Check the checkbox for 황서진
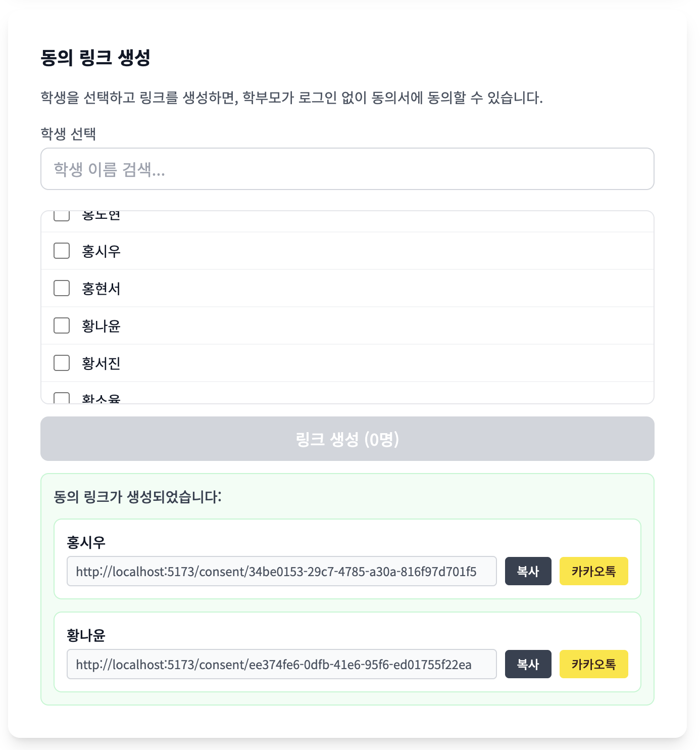The height and width of the screenshot is (750, 700). coord(61,363)
